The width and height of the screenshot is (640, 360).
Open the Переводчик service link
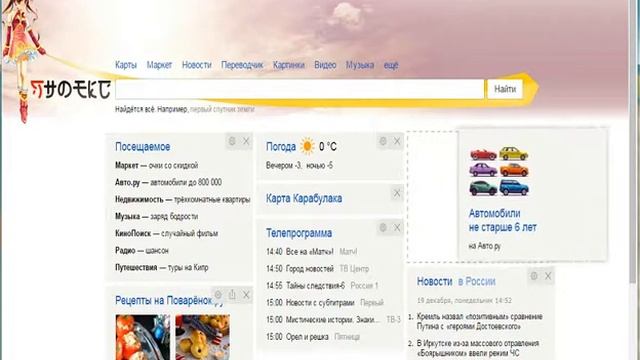point(242,65)
